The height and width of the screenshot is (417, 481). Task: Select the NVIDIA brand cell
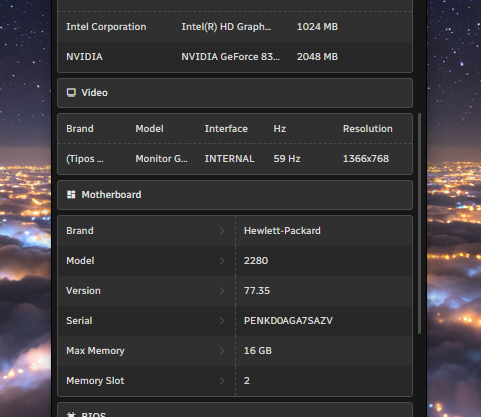pyautogui.click(x=84, y=57)
